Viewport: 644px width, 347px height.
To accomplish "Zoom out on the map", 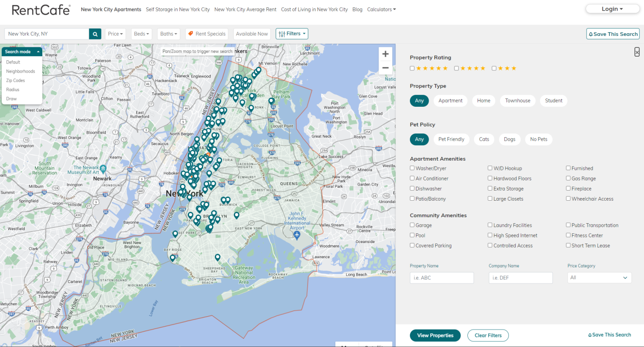I will click(x=385, y=68).
